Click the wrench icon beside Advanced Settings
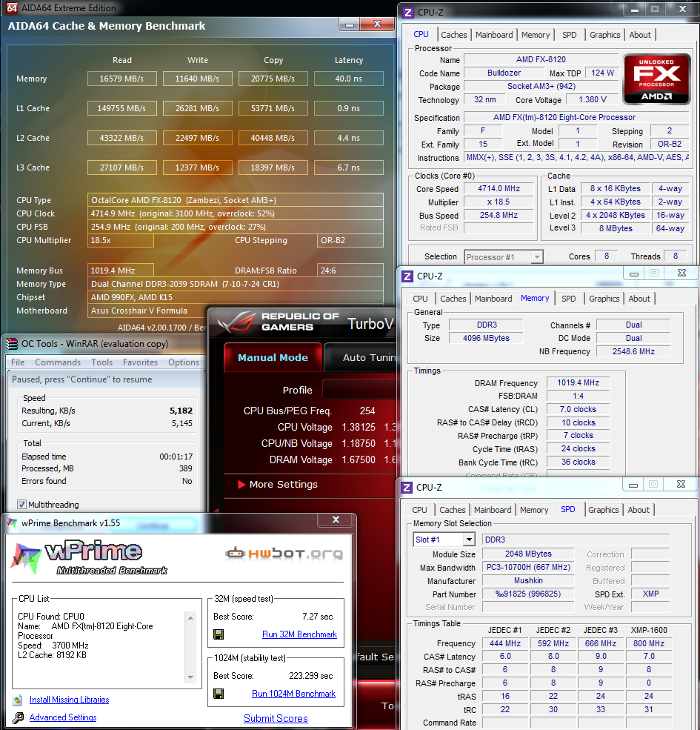This screenshot has width=700, height=730. tap(17, 717)
